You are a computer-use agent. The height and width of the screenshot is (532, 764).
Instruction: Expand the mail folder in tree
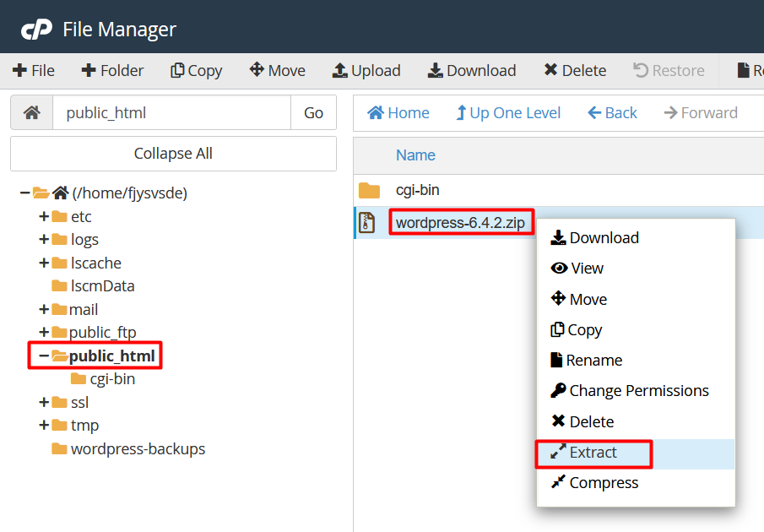[44, 310]
